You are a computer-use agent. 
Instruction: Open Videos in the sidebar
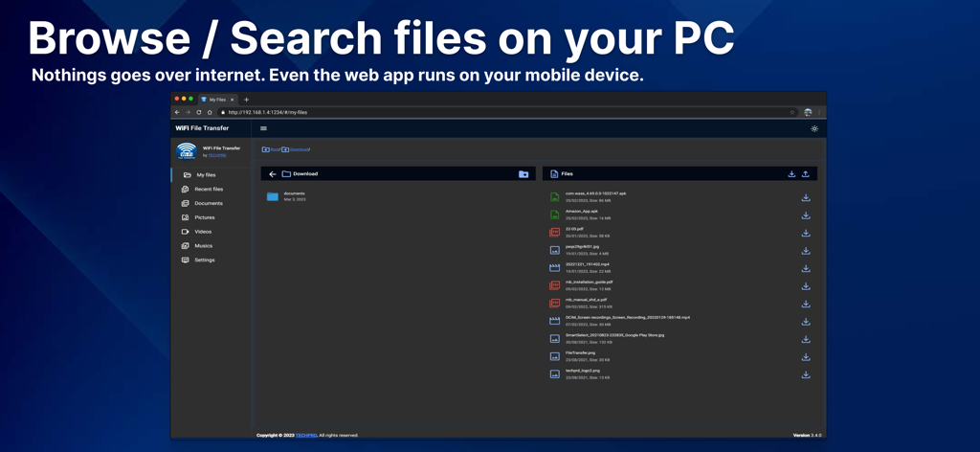tap(212, 232)
